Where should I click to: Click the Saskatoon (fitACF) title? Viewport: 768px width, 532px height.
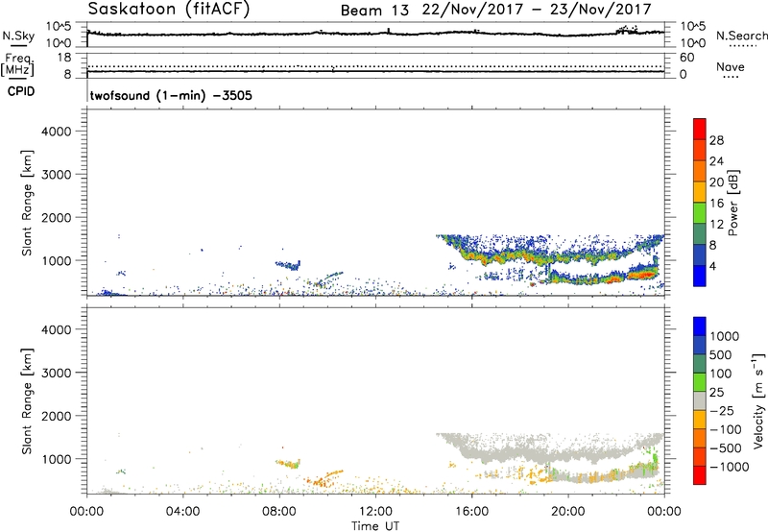pyautogui.click(x=169, y=10)
